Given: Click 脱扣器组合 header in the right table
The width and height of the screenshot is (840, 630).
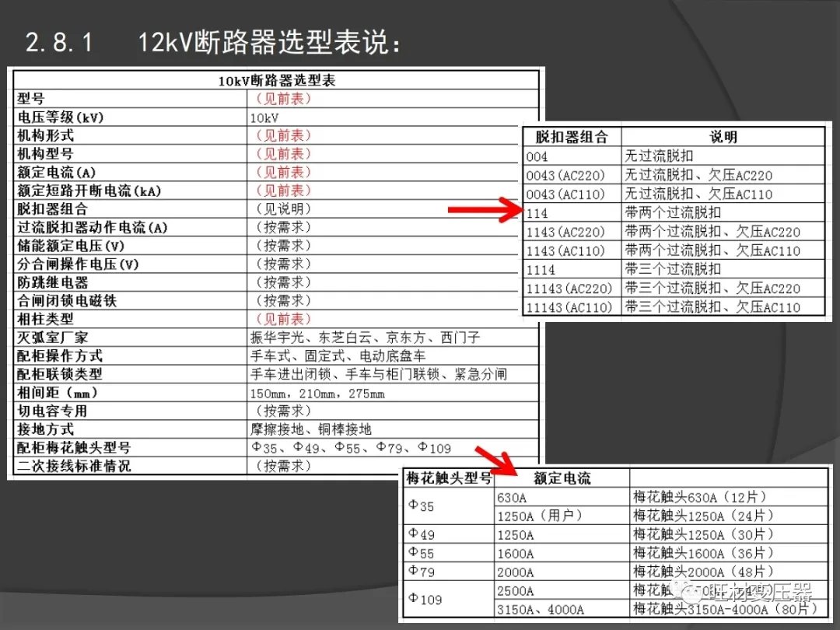Looking at the screenshot, I should click(x=572, y=137).
